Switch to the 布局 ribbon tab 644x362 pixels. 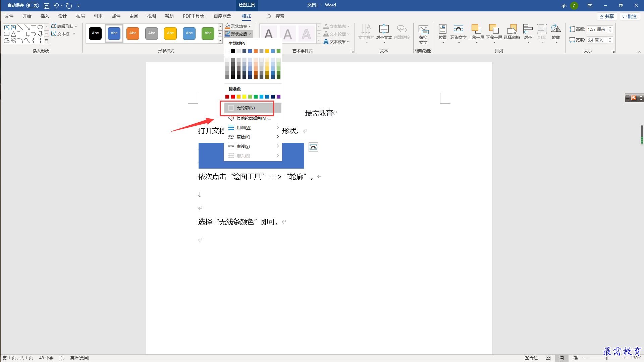coord(80,16)
